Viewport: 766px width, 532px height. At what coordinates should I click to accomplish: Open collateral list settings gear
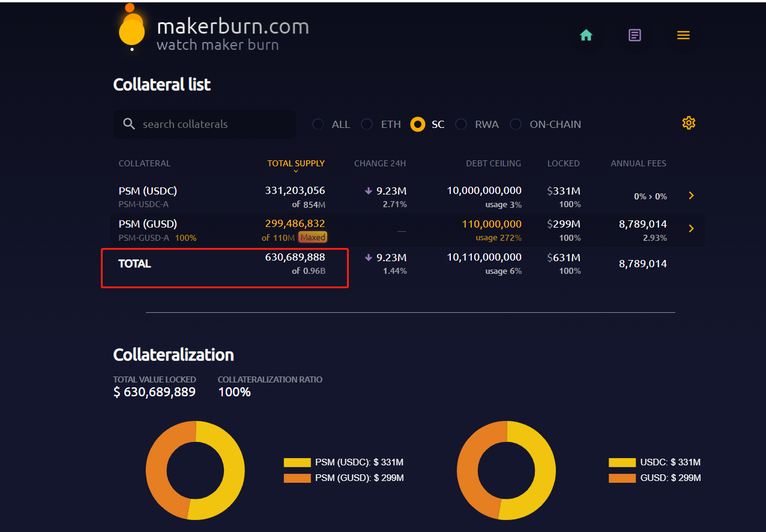point(689,123)
